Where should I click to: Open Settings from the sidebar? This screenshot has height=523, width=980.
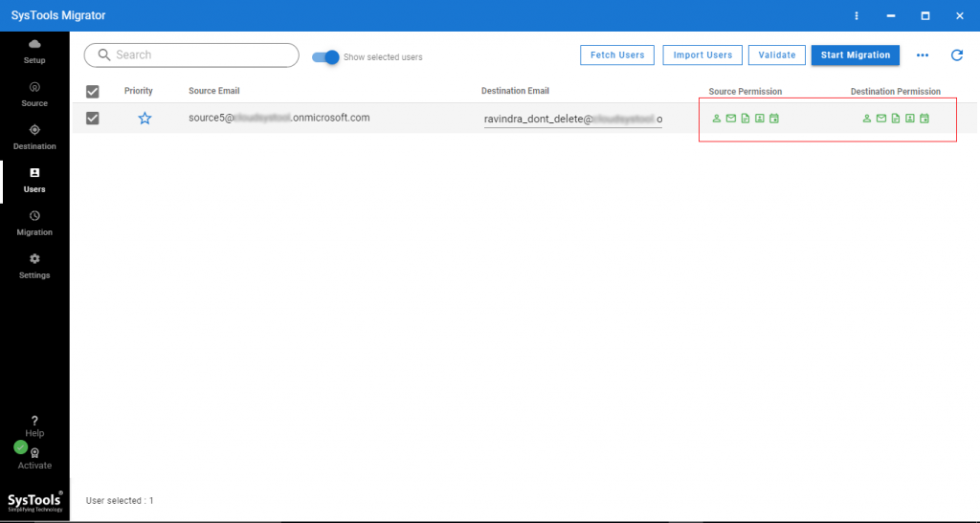(x=34, y=267)
